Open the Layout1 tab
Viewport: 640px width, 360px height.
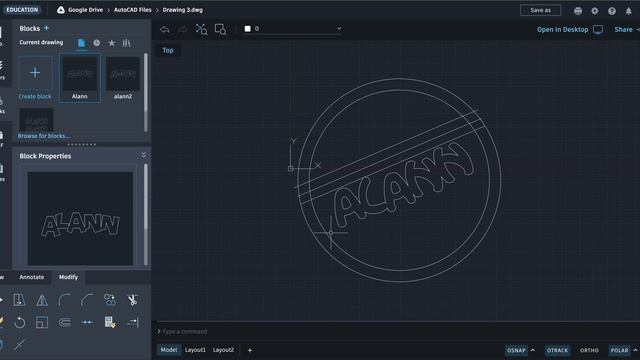tap(195, 350)
